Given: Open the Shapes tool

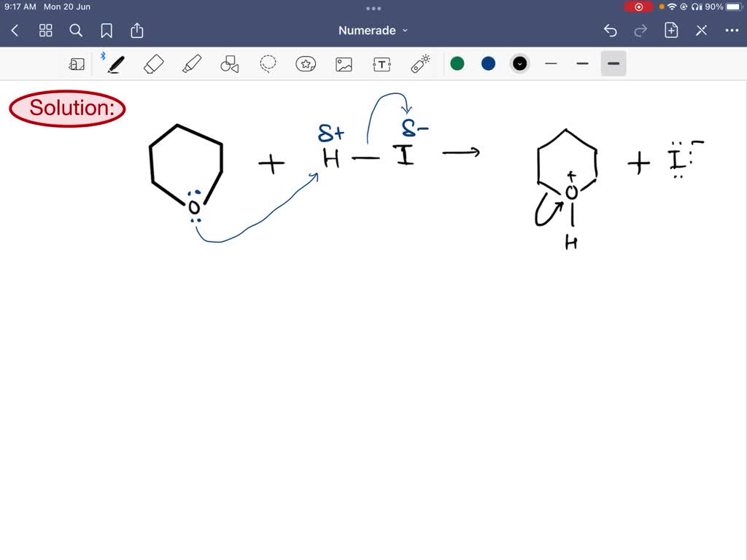Looking at the screenshot, I should click(230, 63).
